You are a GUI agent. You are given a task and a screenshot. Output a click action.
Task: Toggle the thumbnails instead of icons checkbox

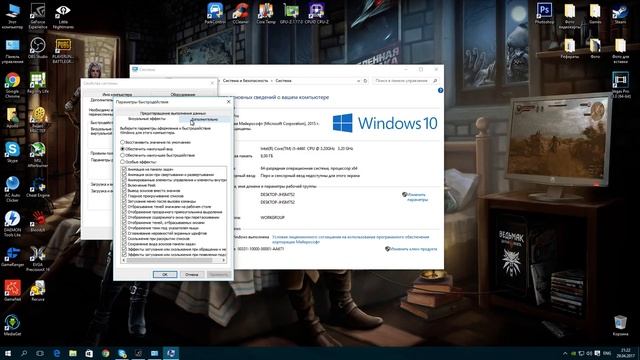pyautogui.click(x=124, y=190)
